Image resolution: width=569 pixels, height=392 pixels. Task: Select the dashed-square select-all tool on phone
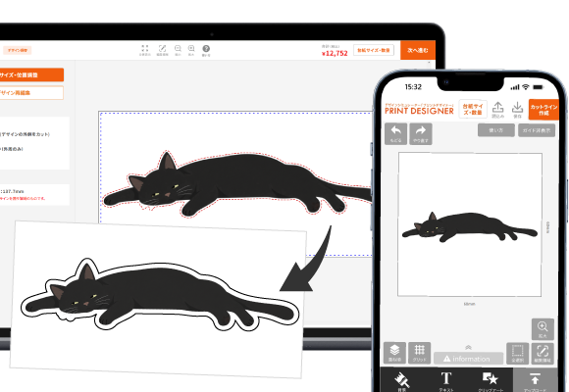tap(517, 353)
